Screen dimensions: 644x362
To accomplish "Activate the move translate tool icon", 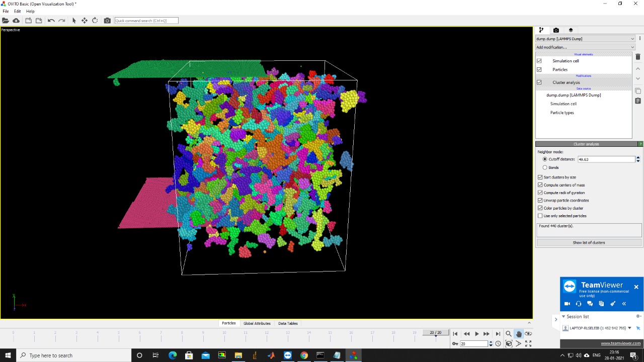I will point(84,21).
